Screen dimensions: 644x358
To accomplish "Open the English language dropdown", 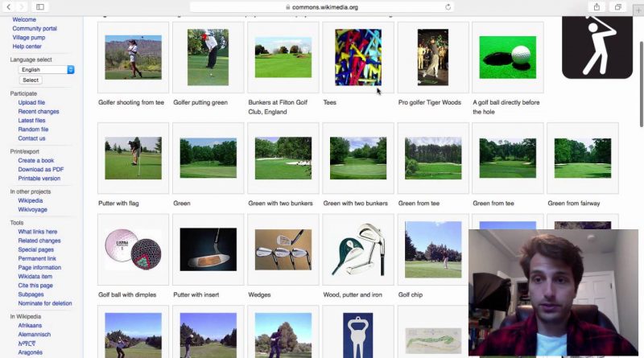I will [x=47, y=70].
